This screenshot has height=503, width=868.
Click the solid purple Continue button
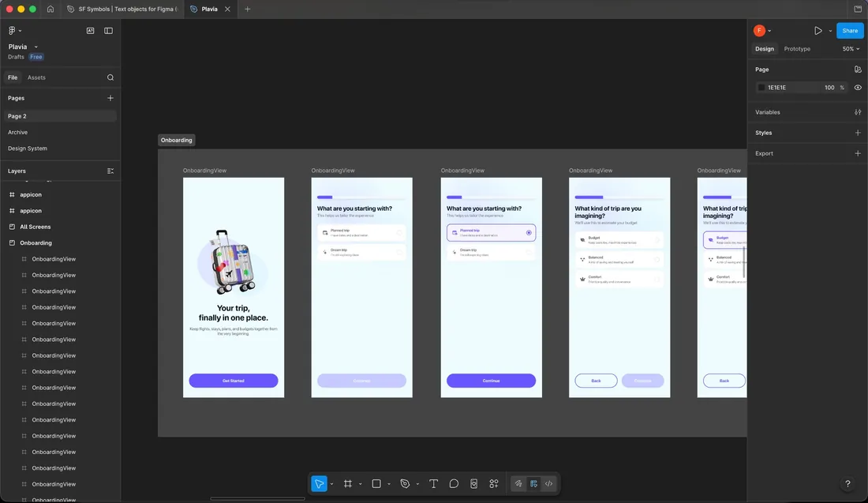pos(491,381)
